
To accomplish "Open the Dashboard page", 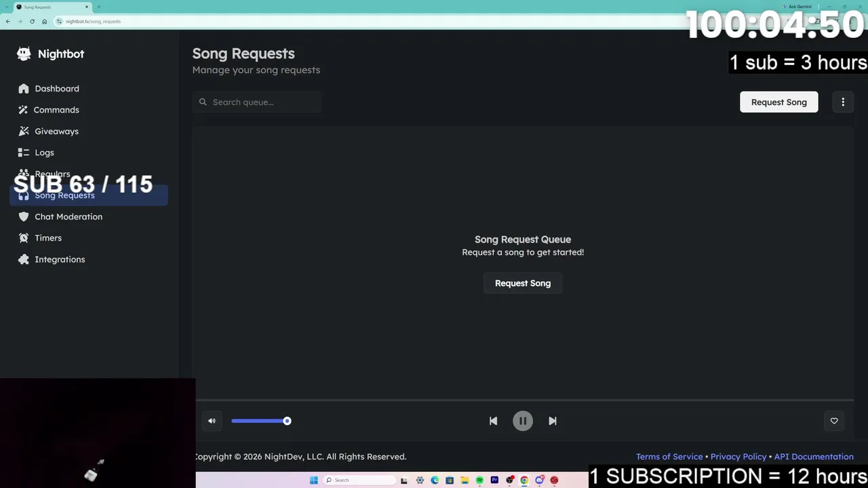I will (89, 89).
